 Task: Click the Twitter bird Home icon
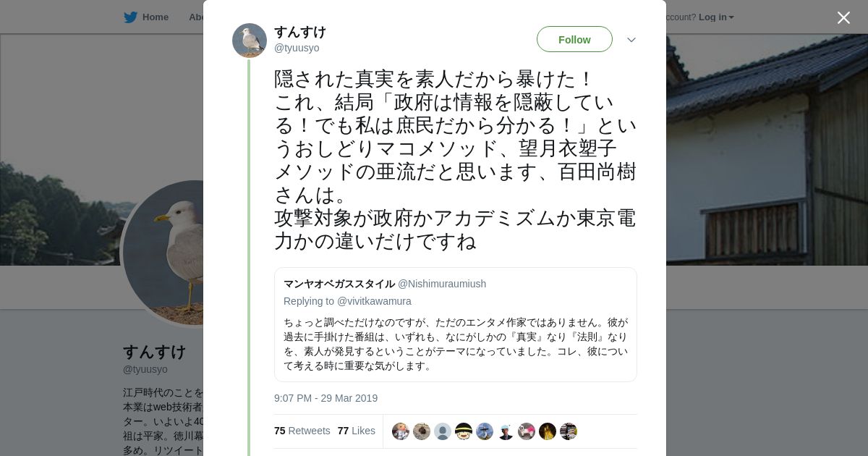coord(130,17)
